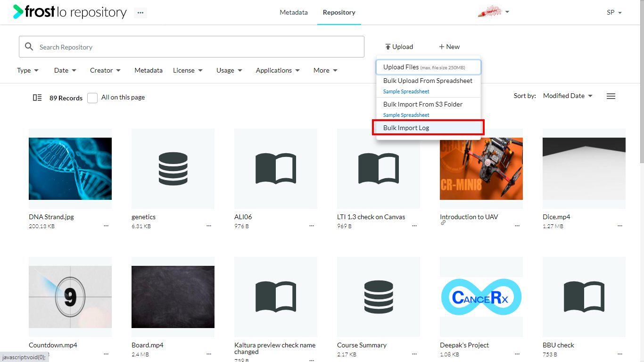
Task: Select Upload Files from the menu
Action: (x=429, y=67)
